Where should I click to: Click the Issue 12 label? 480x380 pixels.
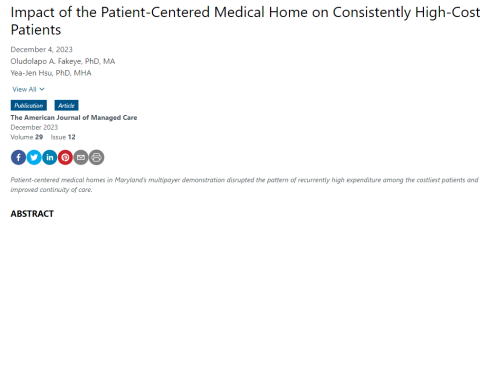tap(63, 137)
